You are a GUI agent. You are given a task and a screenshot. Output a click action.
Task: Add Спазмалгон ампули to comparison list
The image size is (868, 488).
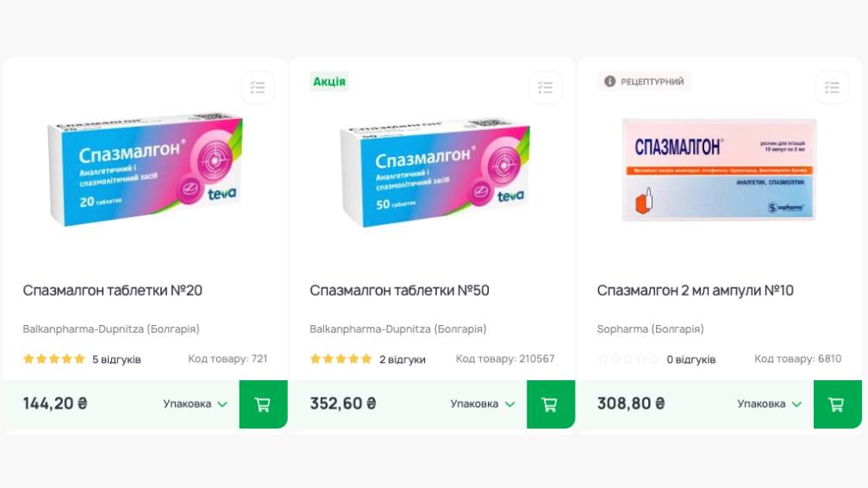832,88
